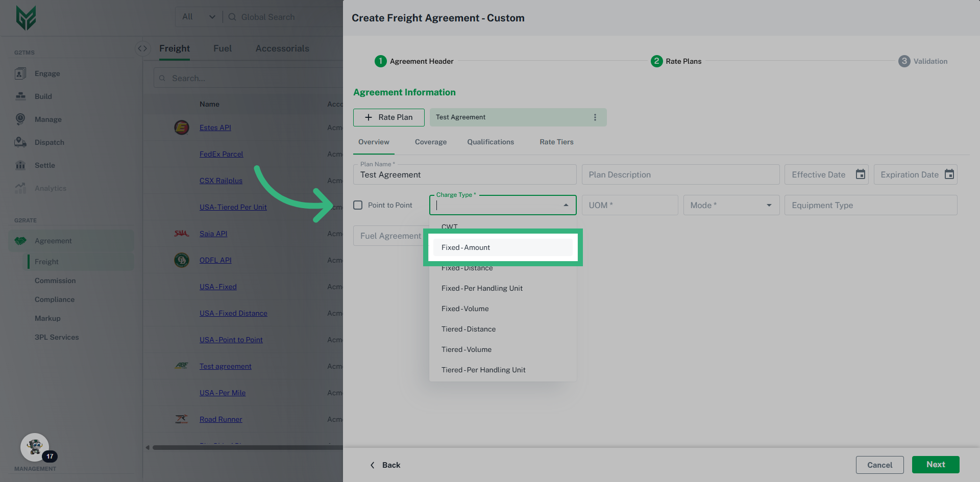980x482 pixels.
Task: Open the Expiration Date calendar icon
Action: tap(949, 174)
